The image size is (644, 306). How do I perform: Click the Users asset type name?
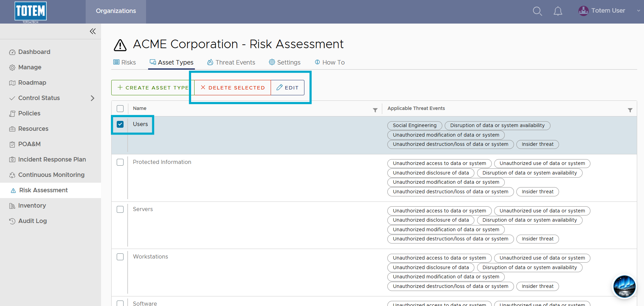pos(140,124)
